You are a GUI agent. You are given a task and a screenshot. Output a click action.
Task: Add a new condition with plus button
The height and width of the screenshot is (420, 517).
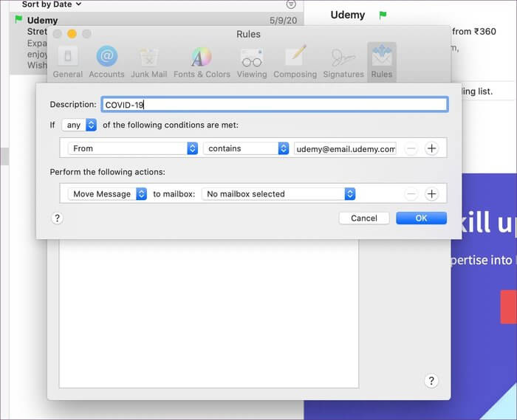(x=432, y=148)
